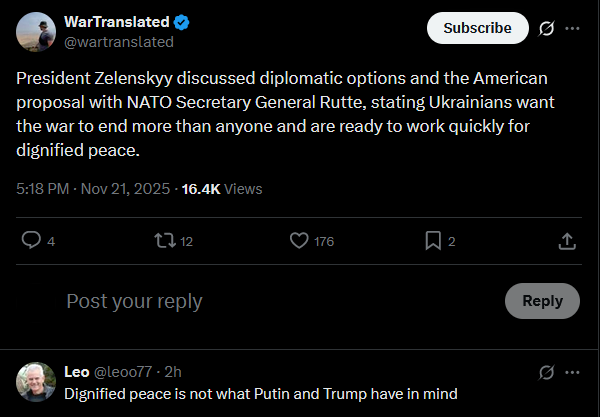Like the WarTranslated post

298,240
